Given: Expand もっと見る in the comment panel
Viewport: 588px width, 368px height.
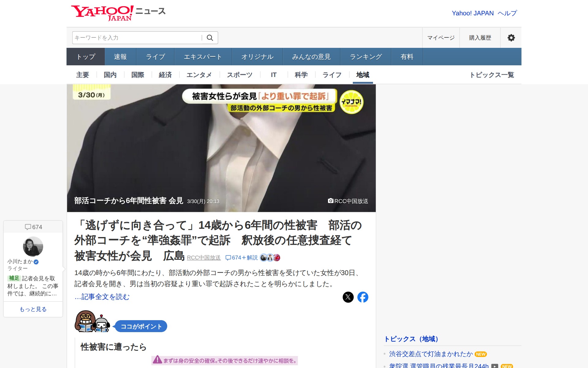Looking at the screenshot, I should (33, 309).
